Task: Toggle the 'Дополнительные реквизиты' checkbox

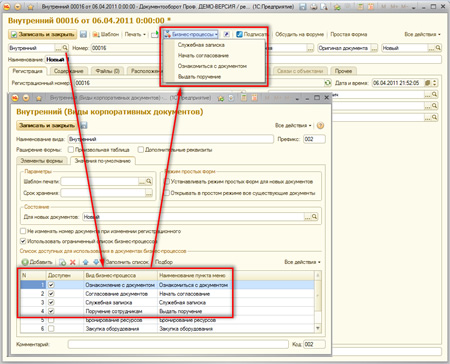Action: [141, 150]
